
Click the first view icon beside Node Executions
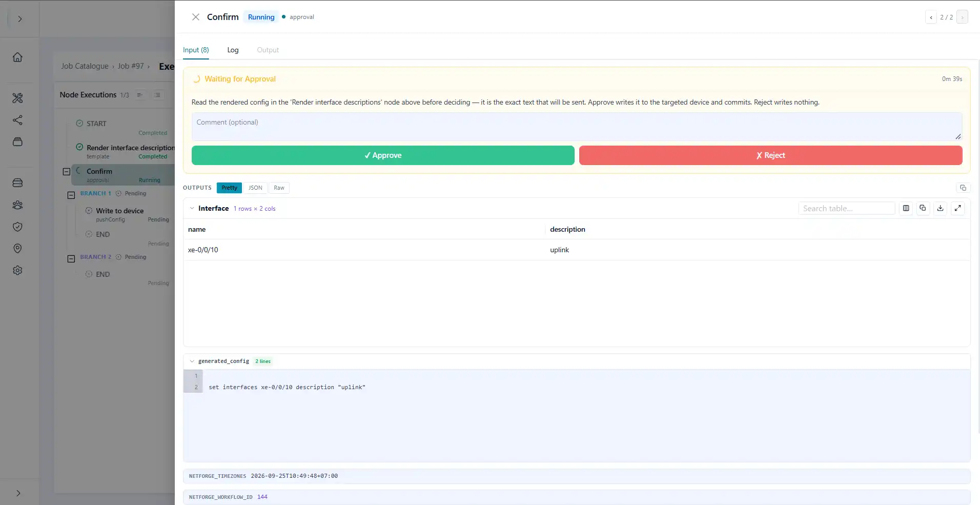[x=140, y=95]
